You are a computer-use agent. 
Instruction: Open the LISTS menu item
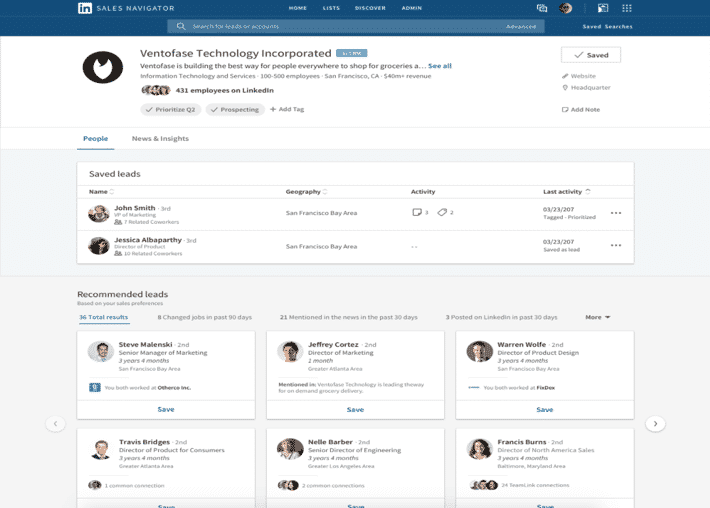coord(331,8)
